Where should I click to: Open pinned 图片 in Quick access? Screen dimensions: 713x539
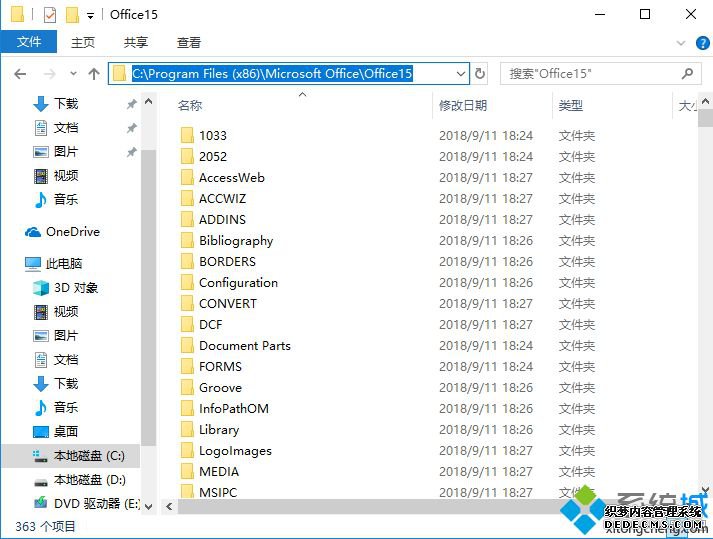click(x=56, y=151)
